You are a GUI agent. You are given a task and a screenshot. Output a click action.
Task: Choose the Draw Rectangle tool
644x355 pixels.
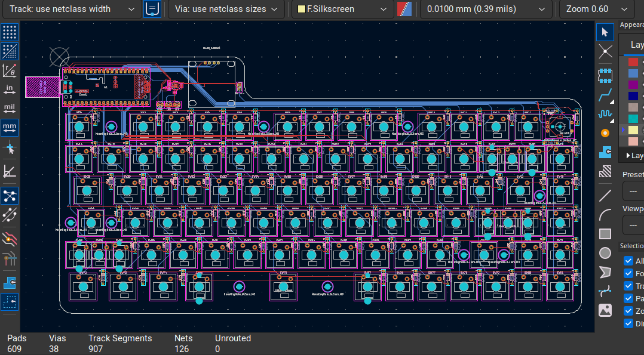point(605,234)
